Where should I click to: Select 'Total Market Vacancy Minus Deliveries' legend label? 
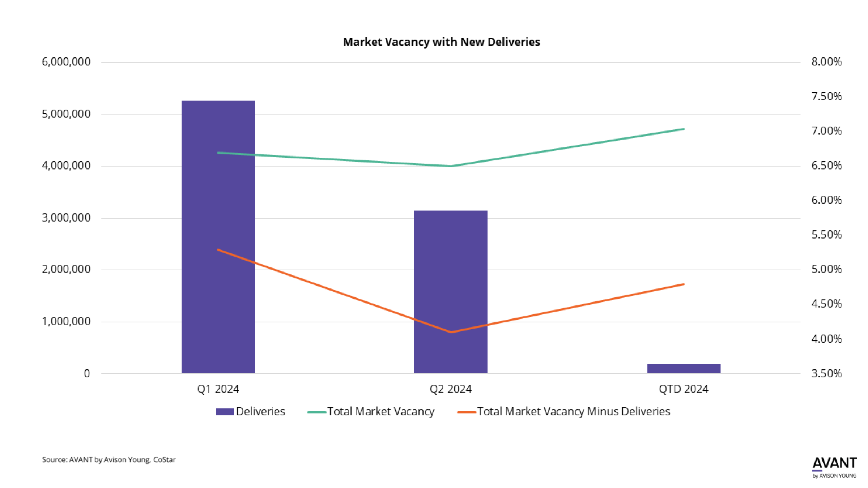point(574,412)
